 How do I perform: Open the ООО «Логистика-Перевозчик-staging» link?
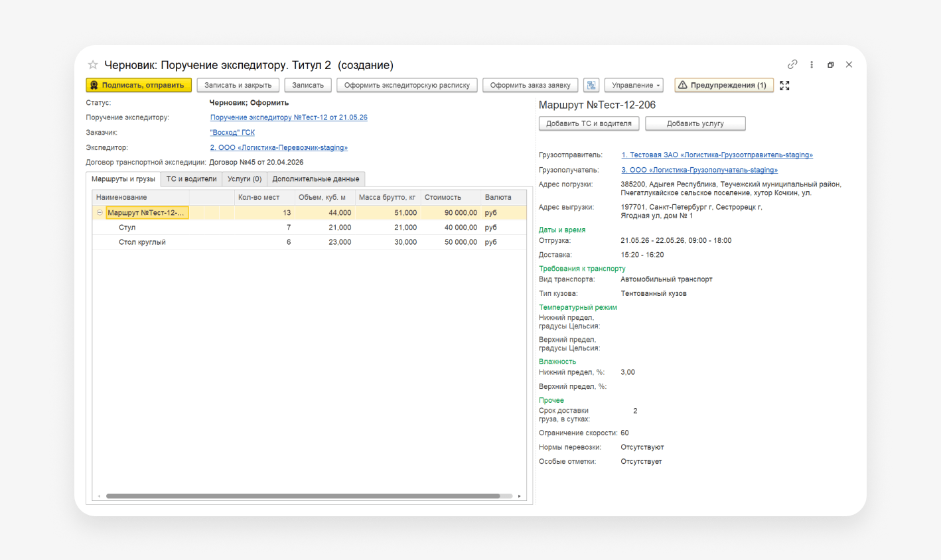point(279,148)
